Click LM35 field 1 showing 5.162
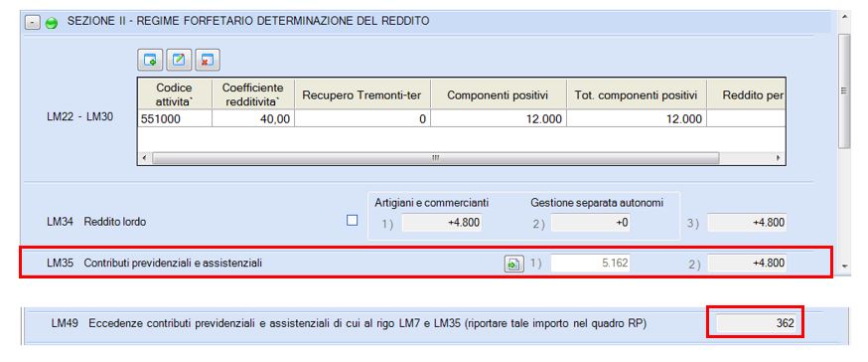The height and width of the screenshot is (362, 868). coord(591,264)
